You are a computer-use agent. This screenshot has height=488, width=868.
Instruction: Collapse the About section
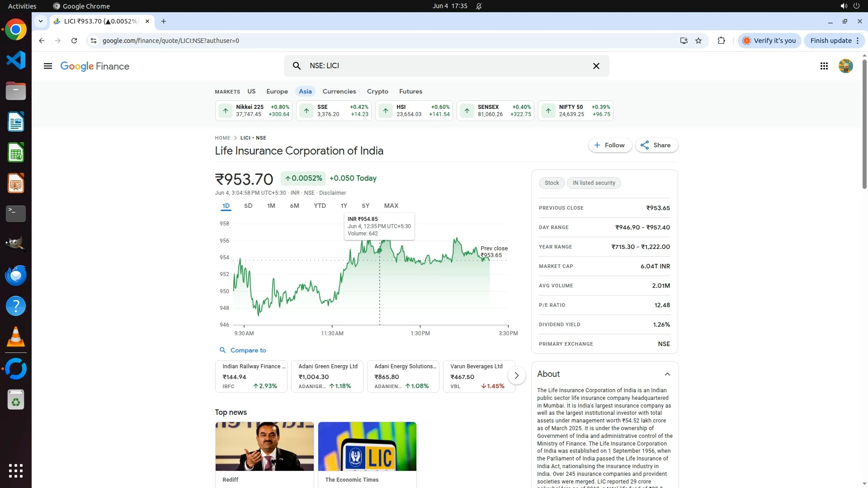click(667, 374)
